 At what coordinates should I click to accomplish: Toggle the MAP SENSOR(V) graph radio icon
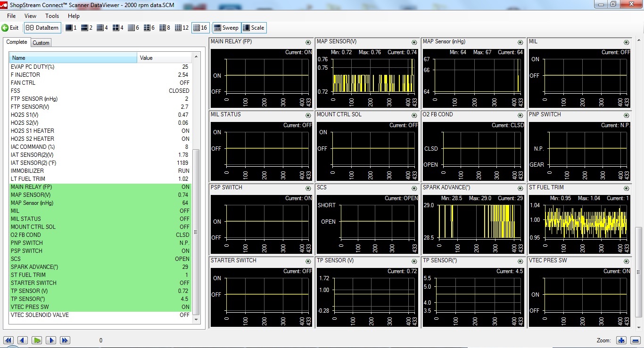(414, 42)
